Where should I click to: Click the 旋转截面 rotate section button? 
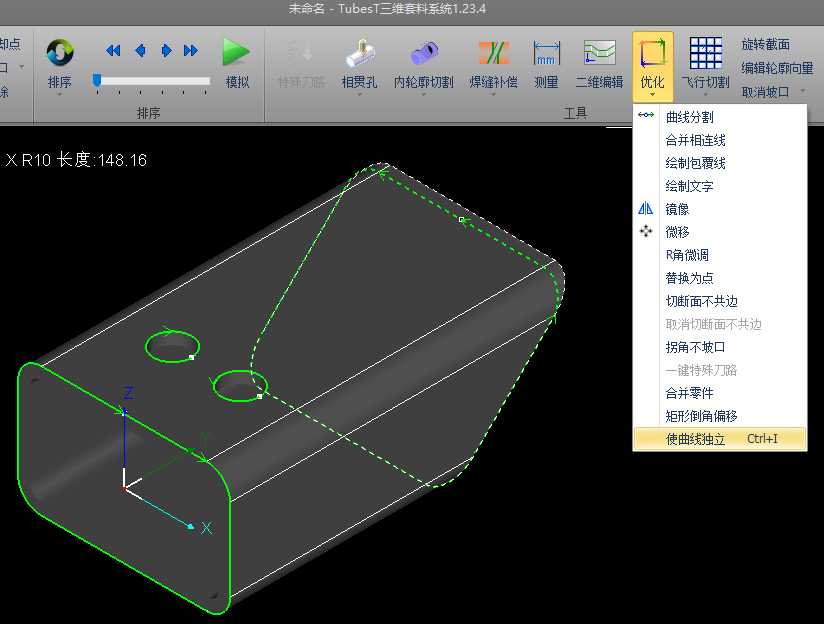[765, 44]
